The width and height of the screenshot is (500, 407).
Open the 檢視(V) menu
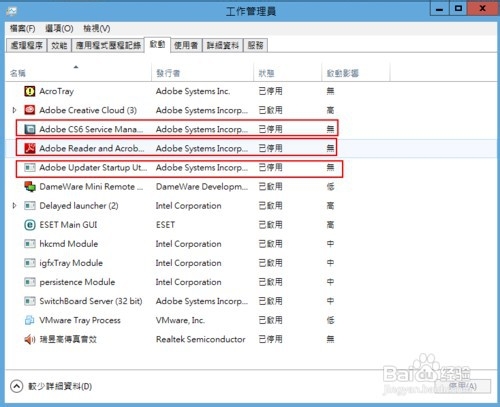97,29
